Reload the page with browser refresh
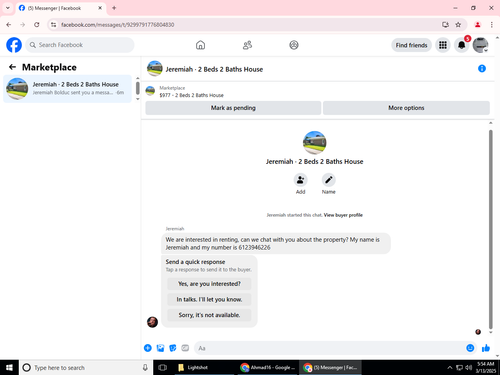500x375 pixels. [37, 25]
